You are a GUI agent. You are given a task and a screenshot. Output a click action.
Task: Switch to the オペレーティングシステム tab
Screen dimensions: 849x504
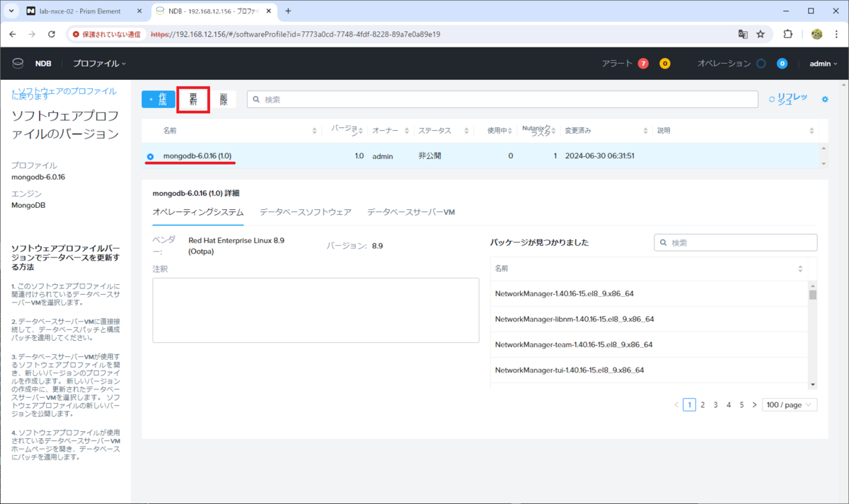tap(198, 212)
